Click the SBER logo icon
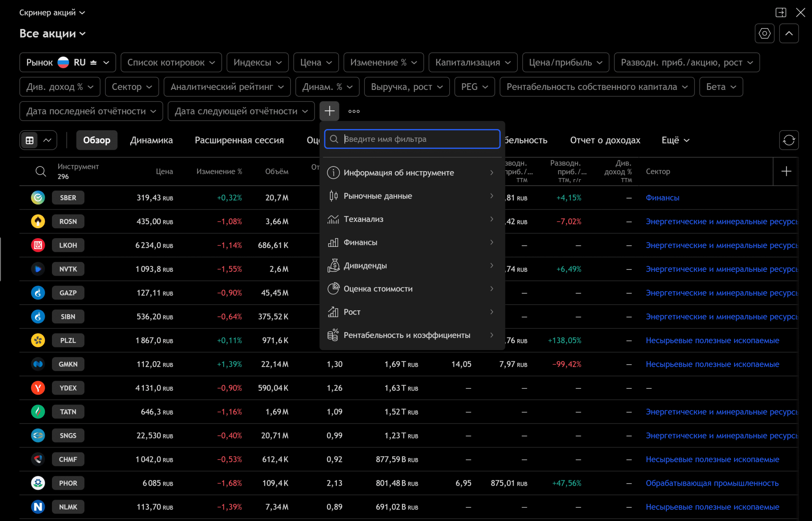This screenshot has width=812, height=521. pos(38,198)
